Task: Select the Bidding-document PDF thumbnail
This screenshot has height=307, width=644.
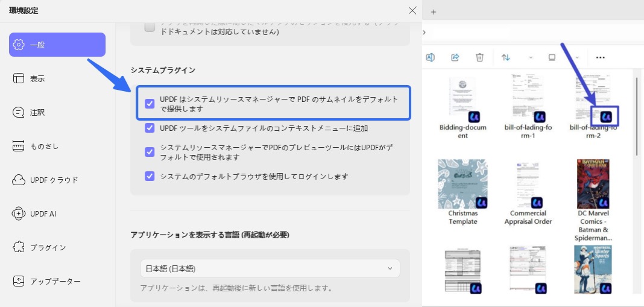Action: (x=462, y=98)
